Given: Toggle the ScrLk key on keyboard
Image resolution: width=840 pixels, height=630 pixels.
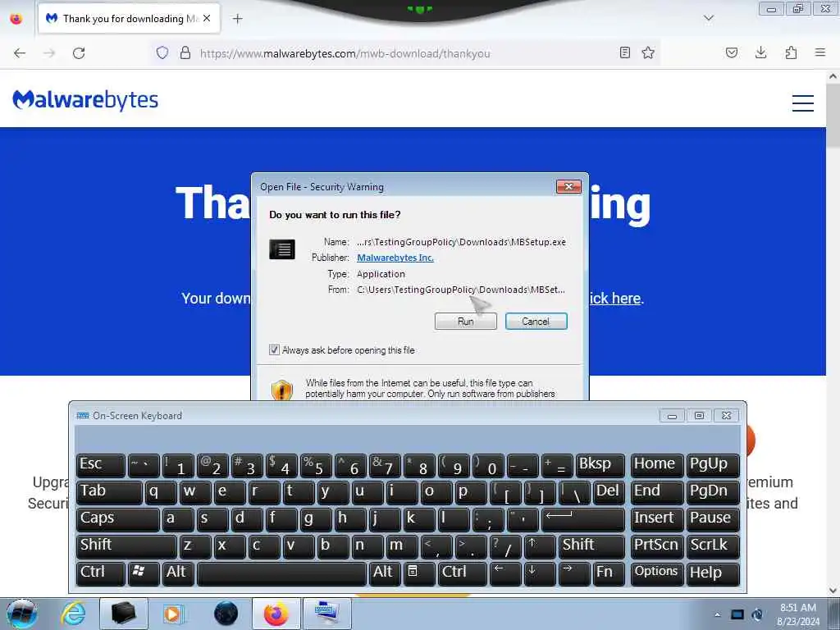Looking at the screenshot, I should pyautogui.click(x=712, y=546).
